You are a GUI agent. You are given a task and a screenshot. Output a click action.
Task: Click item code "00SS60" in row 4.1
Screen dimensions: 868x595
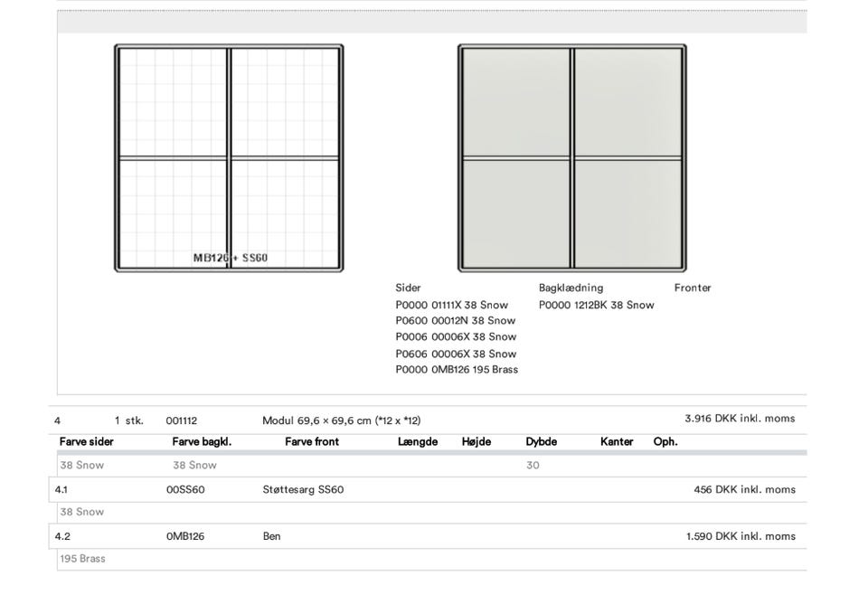coord(185,490)
